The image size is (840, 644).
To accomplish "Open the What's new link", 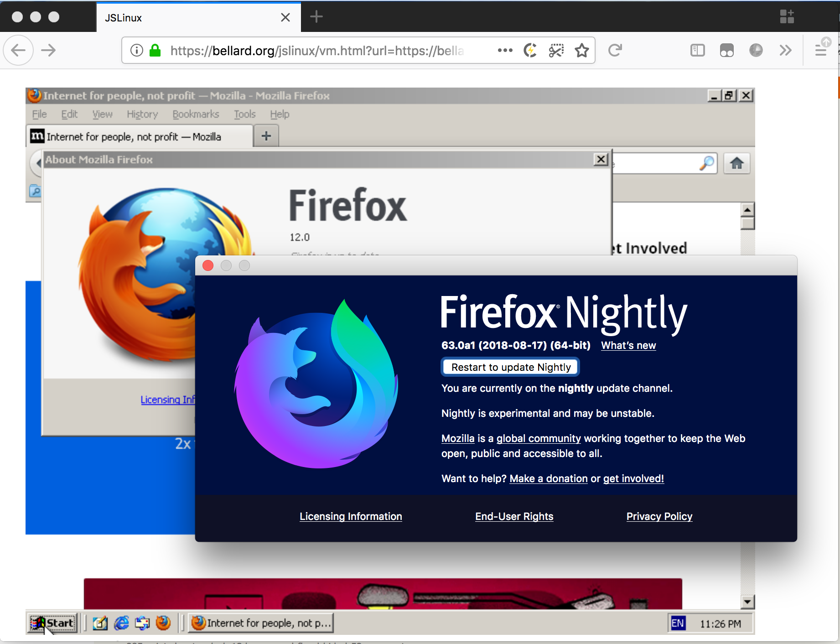I will click(x=628, y=345).
